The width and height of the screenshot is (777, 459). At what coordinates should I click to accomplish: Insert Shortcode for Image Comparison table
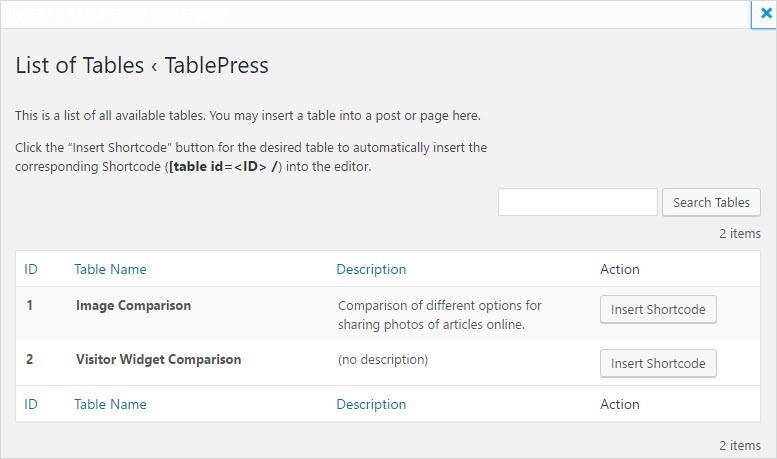tap(658, 309)
